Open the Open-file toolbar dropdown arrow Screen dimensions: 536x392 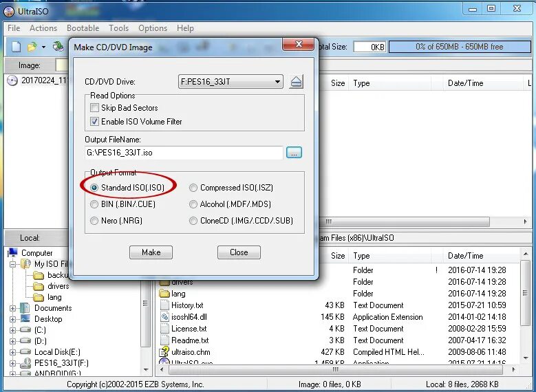[x=44, y=47]
